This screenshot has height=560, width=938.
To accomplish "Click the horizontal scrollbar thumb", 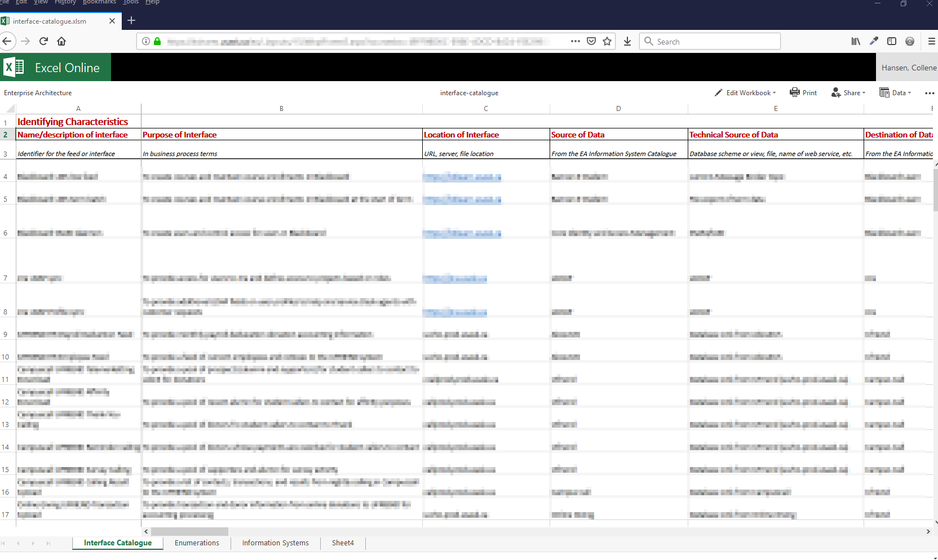I will [x=189, y=532].
